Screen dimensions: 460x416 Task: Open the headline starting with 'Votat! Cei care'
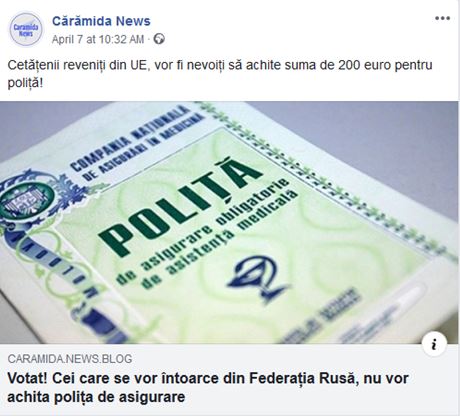(x=208, y=387)
